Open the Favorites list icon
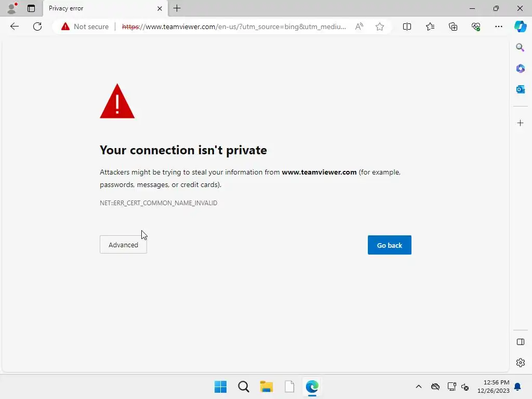This screenshot has height=399, width=532. 430,26
